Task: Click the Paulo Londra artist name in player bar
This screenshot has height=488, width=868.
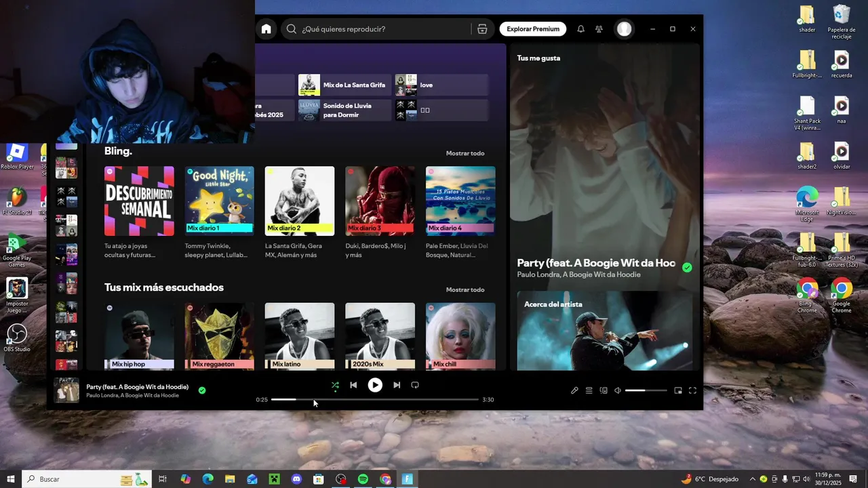Action: 102,395
